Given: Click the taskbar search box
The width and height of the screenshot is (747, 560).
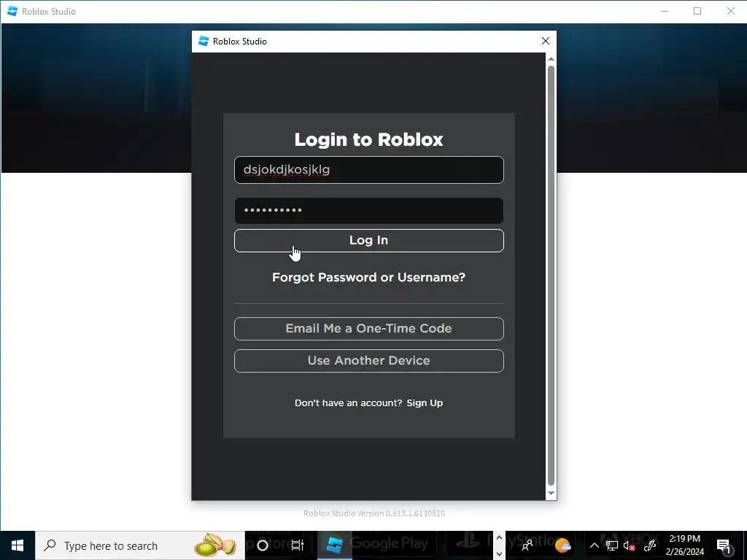Looking at the screenshot, I should (x=140, y=545).
